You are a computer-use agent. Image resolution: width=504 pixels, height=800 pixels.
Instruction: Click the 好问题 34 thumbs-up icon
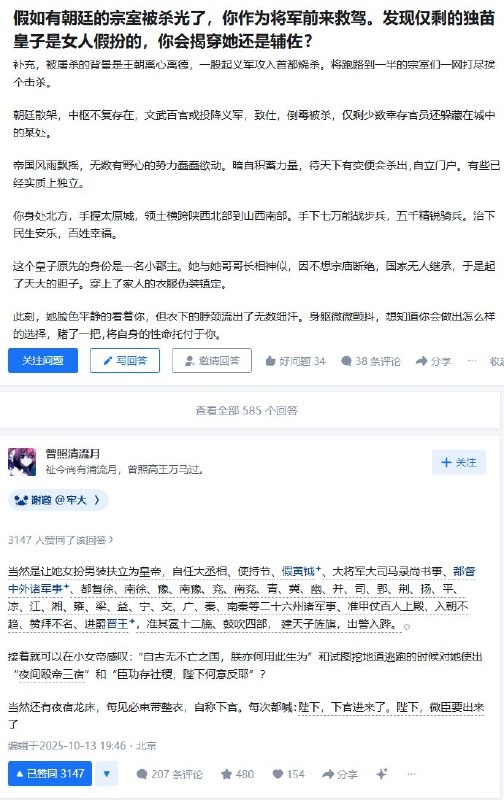(x=271, y=361)
